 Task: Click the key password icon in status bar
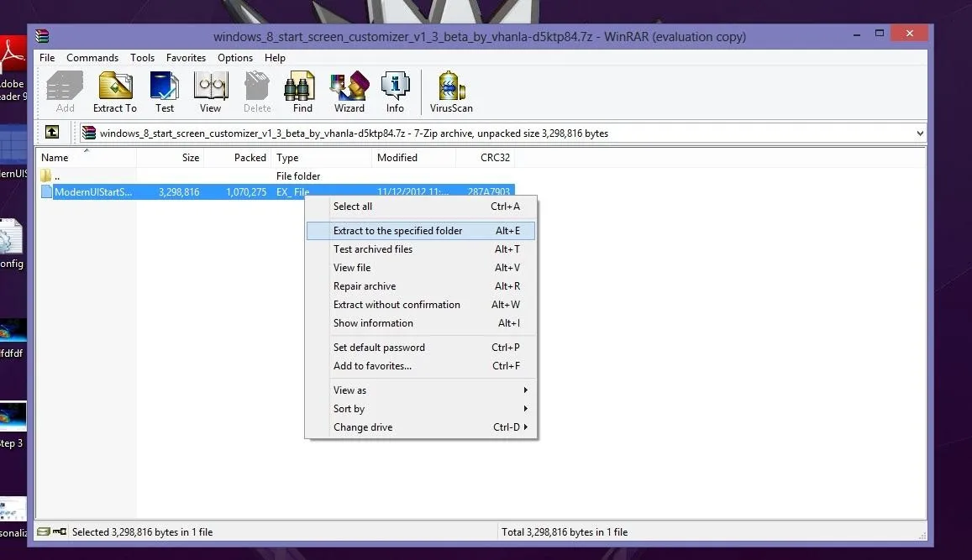click(x=60, y=531)
